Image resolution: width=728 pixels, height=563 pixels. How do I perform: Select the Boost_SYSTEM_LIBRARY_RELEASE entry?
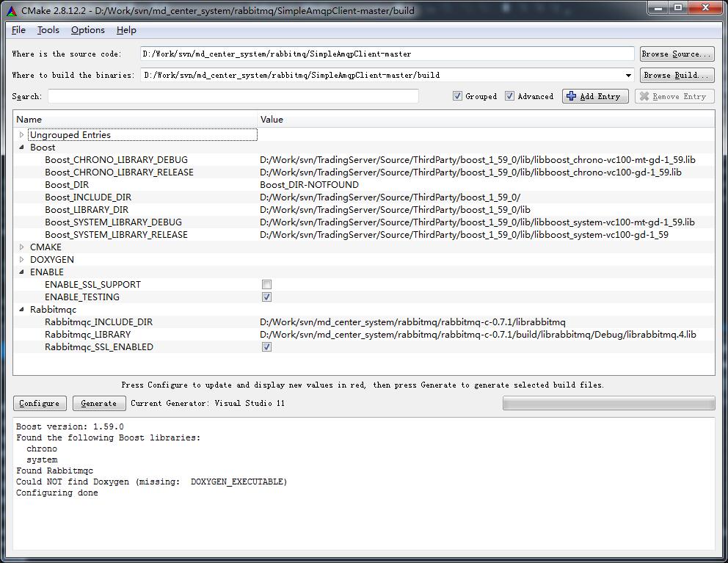tap(116, 235)
